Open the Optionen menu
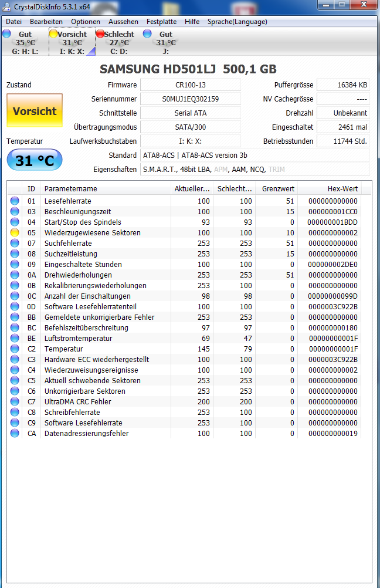Image resolution: width=380 pixels, height=588 pixels. pyautogui.click(x=86, y=22)
